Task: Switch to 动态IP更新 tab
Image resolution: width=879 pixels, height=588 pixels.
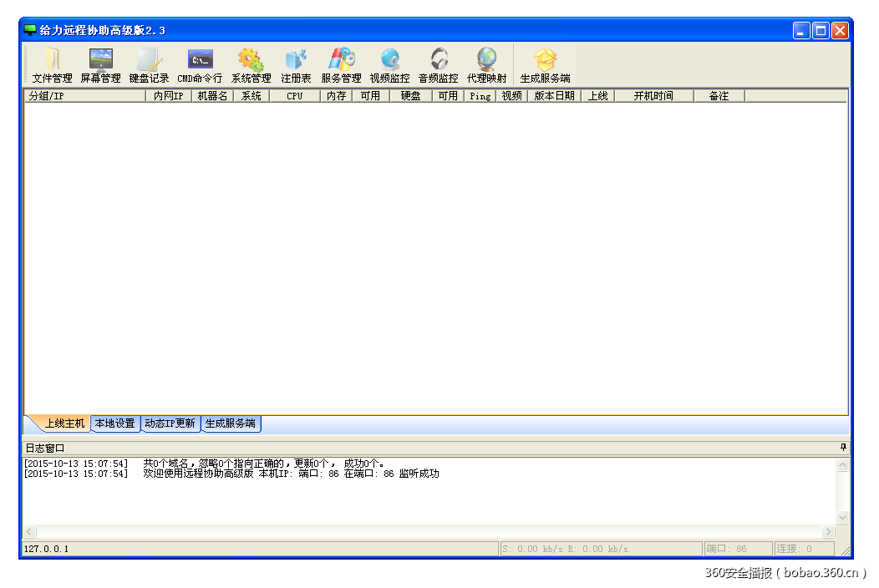Action: click(170, 423)
